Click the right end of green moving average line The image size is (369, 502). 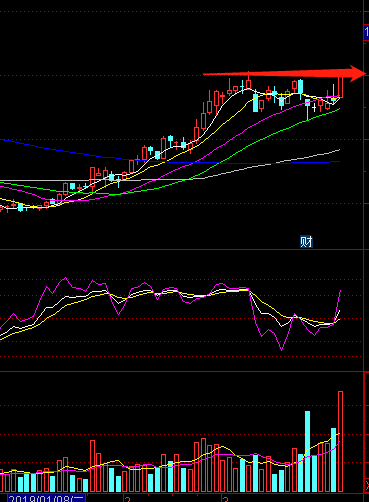(339, 109)
